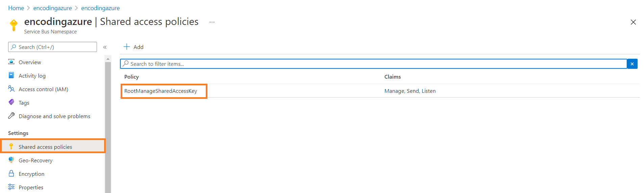The image size is (644, 193).
Task: Clear the filter with blue X button
Action: pyautogui.click(x=632, y=64)
